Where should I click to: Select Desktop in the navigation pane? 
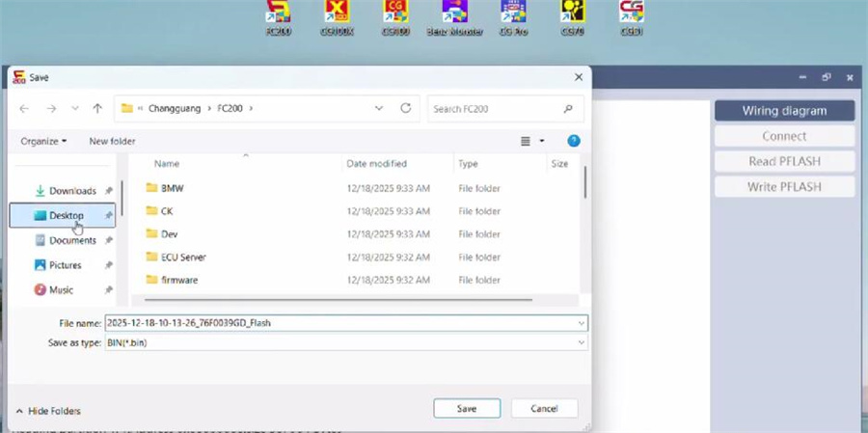[66, 215]
